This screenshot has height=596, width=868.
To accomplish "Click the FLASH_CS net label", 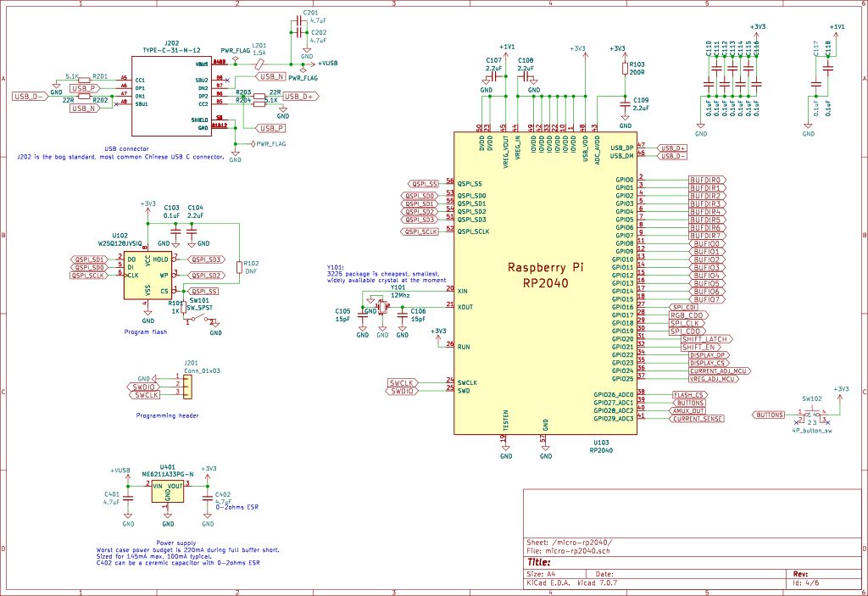I will 689,395.
